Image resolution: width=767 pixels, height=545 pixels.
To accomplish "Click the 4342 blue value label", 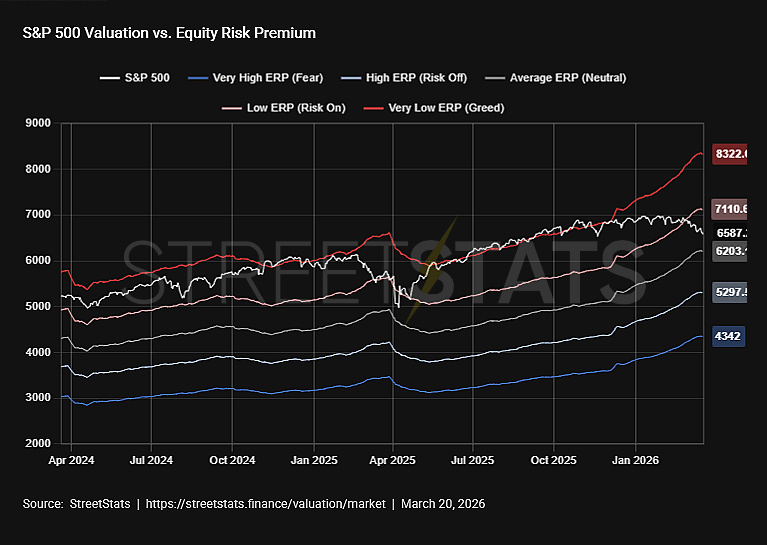I will click(728, 336).
